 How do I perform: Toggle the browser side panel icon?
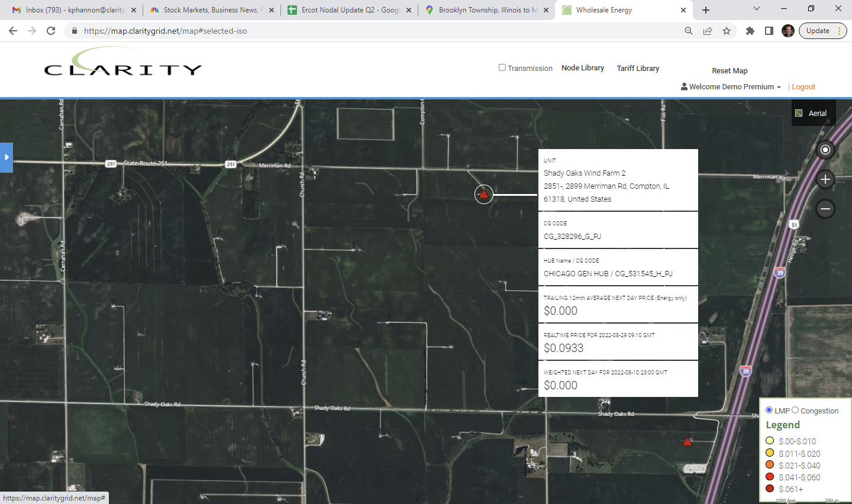769,31
